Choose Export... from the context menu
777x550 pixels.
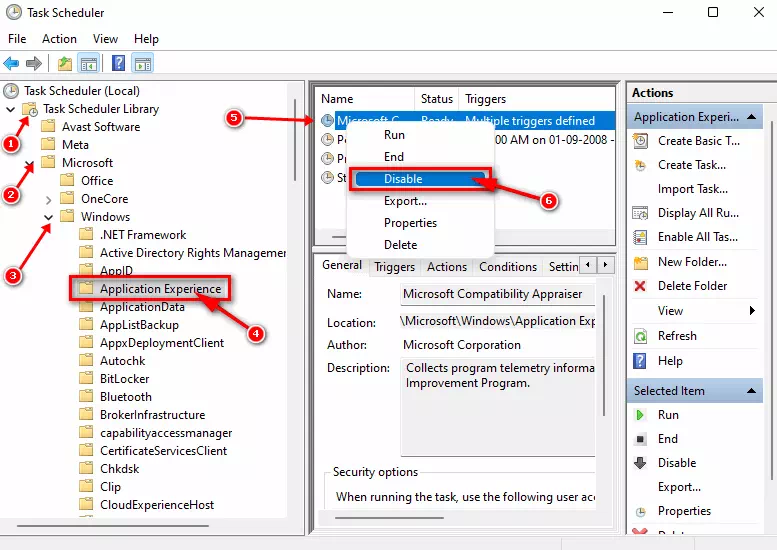click(405, 201)
